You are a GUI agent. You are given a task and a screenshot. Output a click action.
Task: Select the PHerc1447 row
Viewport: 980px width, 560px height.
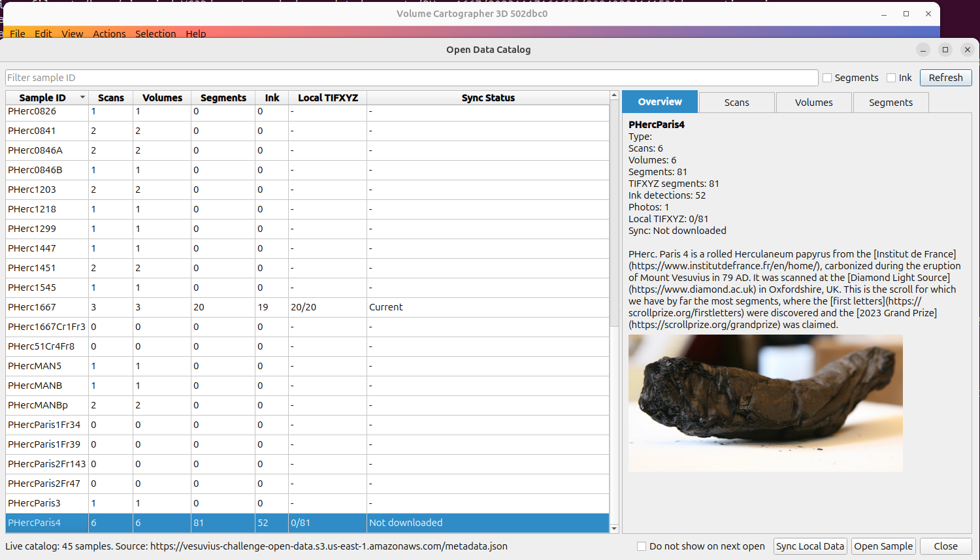pyautogui.click(x=308, y=248)
